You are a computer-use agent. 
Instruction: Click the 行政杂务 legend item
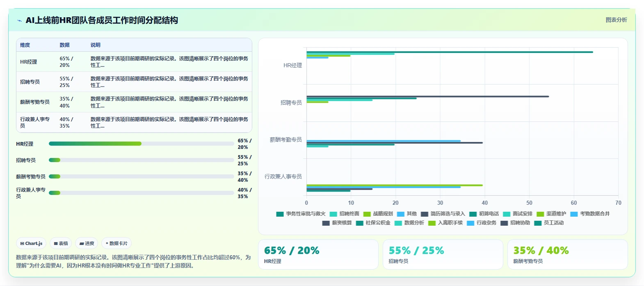[482, 223]
